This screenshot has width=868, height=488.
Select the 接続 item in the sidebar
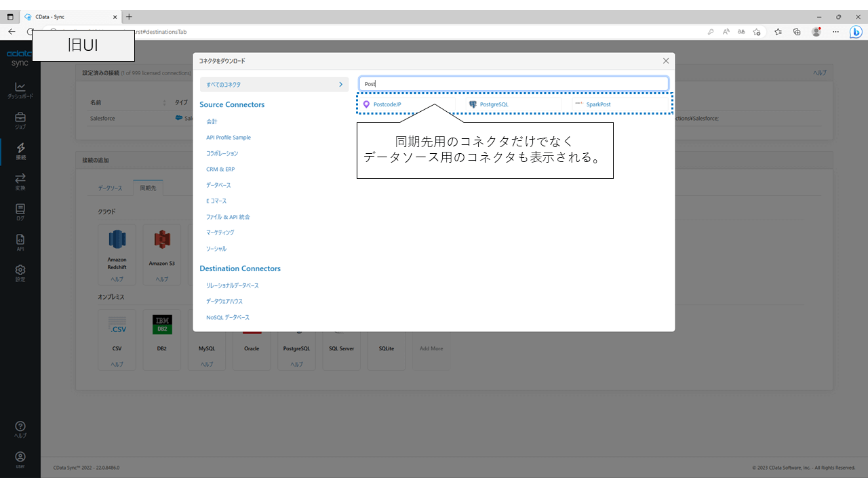pyautogui.click(x=20, y=151)
